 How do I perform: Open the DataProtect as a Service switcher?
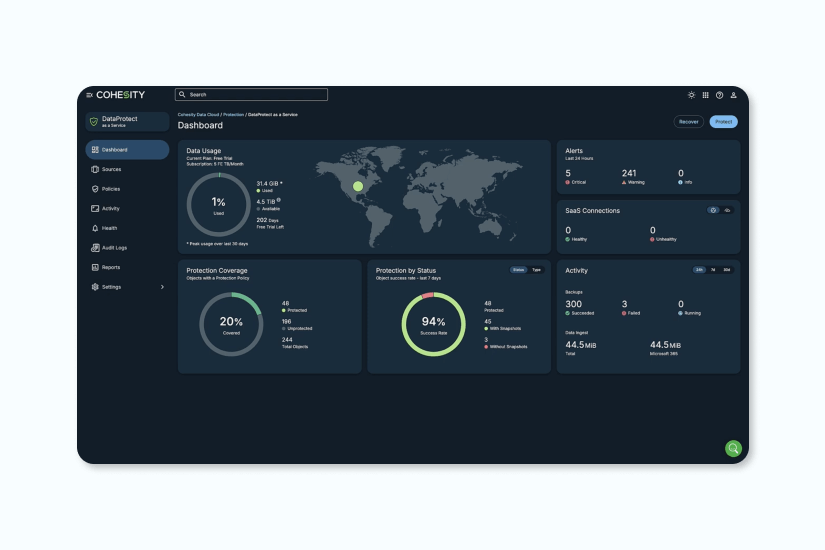coord(127,122)
